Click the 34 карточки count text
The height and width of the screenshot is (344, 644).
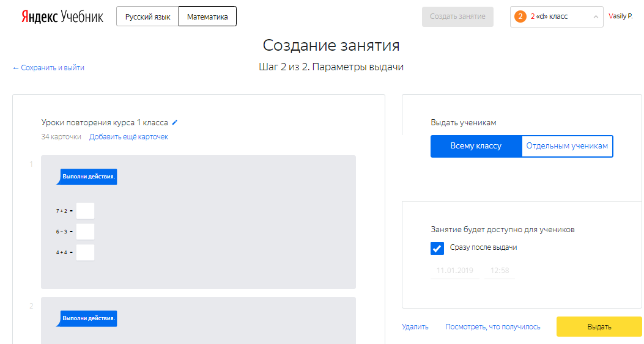(x=61, y=137)
